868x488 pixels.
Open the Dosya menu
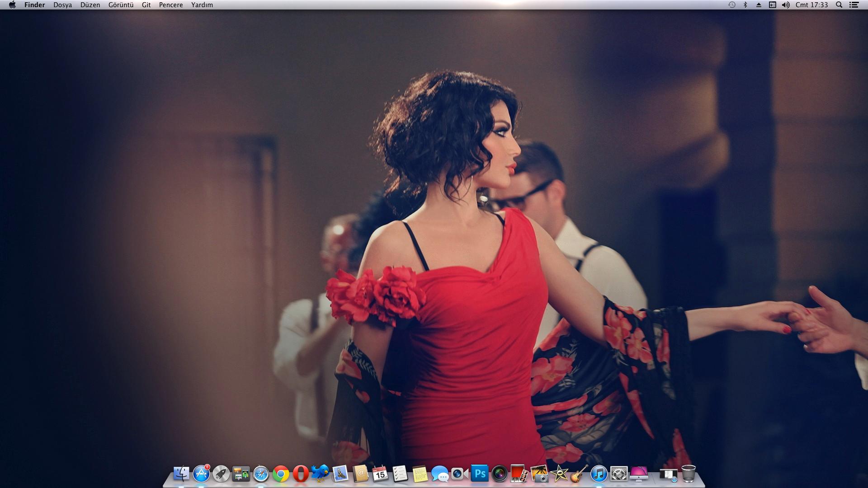coord(63,5)
